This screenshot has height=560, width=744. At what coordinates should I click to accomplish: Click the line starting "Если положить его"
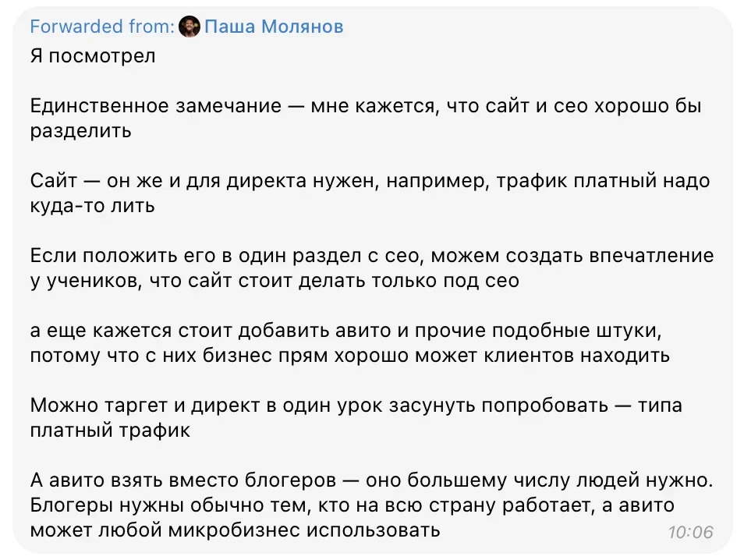[x=371, y=256]
